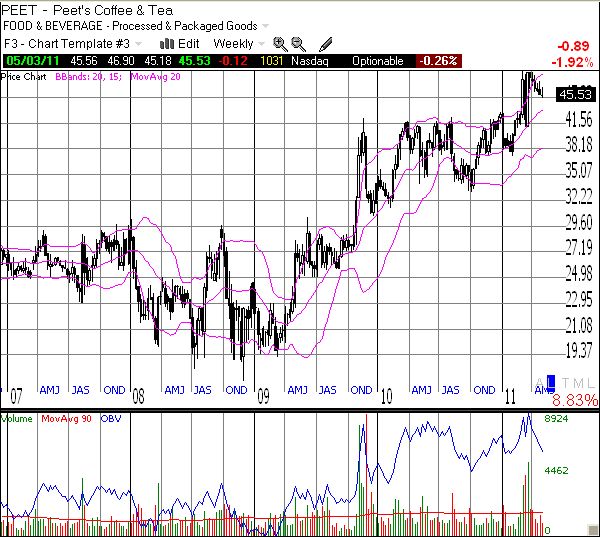600x537 pixels.
Task: Click the 09 year marker on time axis
Action: point(263,396)
